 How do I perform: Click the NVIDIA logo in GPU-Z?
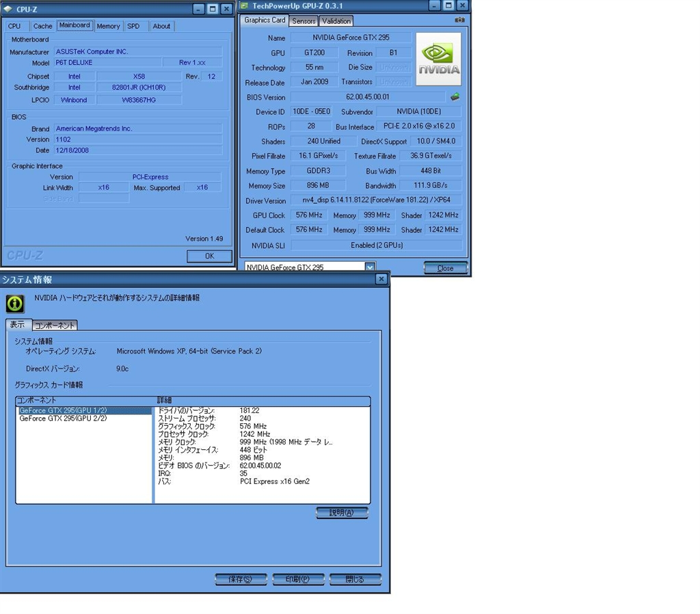click(438, 59)
